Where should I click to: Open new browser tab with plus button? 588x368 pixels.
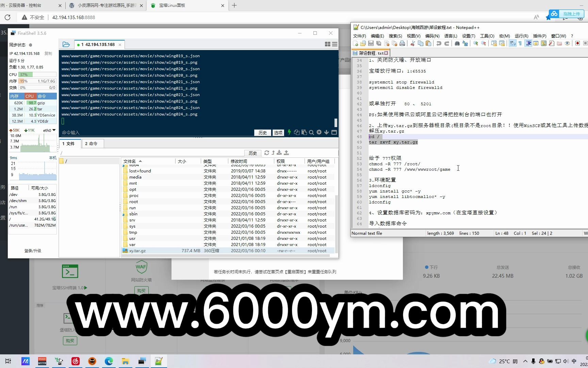tap(234, 5)
